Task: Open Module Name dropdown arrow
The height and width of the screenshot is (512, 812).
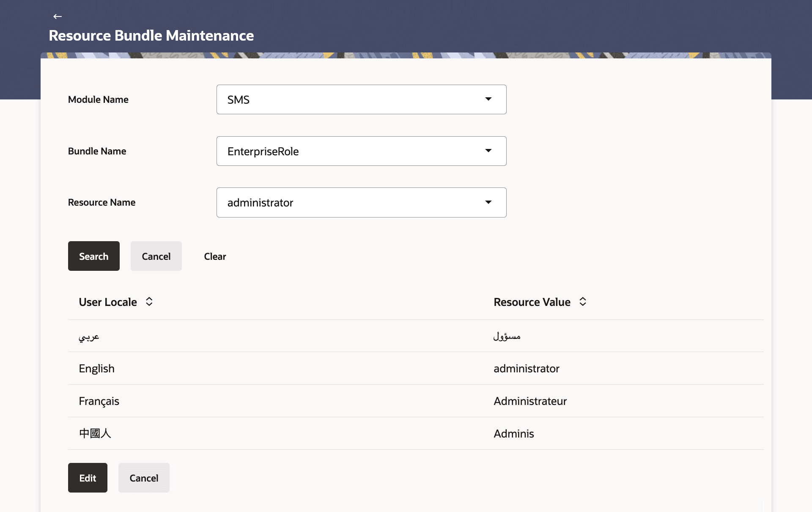Action: [488, 99]
